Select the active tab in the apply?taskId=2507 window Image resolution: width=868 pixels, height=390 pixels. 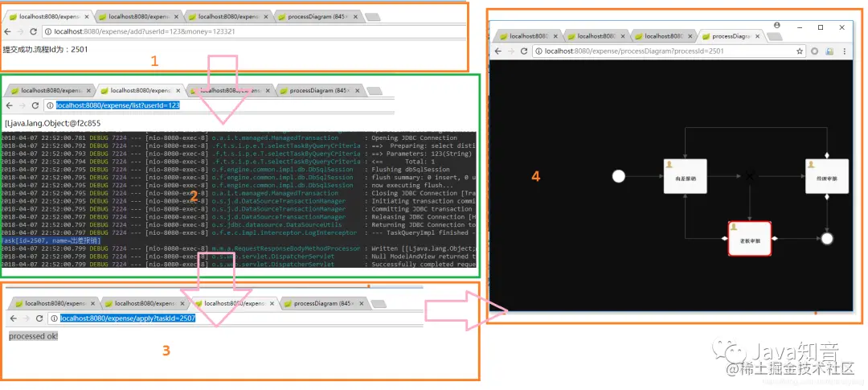tap(234, 303)
